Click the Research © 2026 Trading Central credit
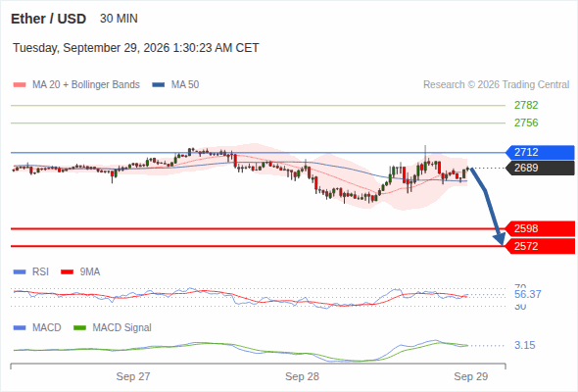This screenshot has height=392, width=578. pos(496,84)
